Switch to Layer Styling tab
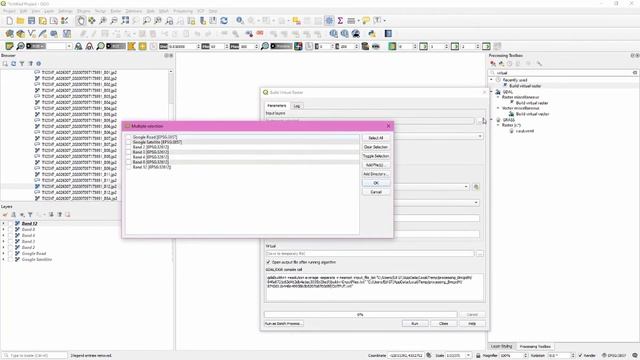The height and width of the screenshot is (360, 640). 501,346
